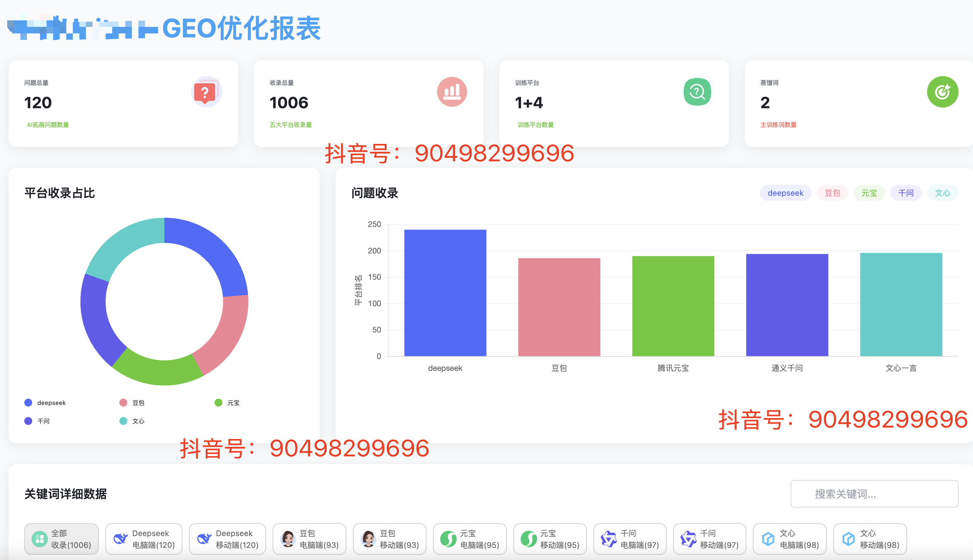
Task: Click the bar chart icon on 收录总量 card
Action: pyautogui.click(x=452, y=91)
